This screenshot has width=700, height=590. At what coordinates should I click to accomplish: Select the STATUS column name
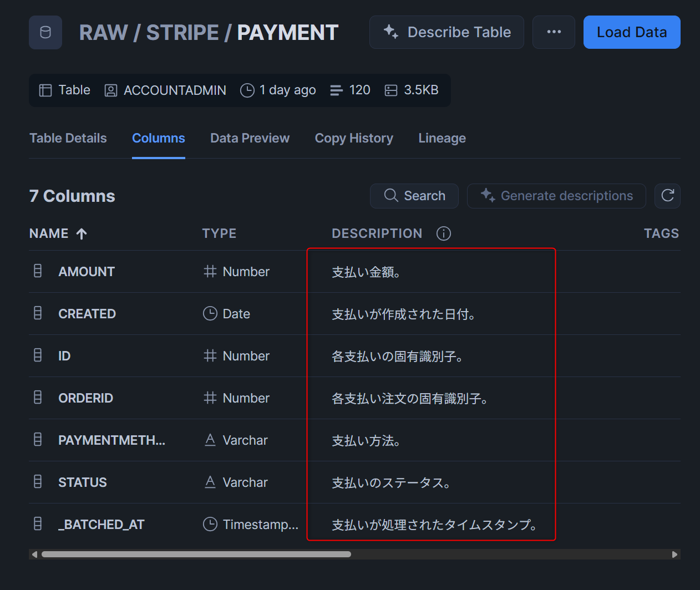(x=83, y=482)
